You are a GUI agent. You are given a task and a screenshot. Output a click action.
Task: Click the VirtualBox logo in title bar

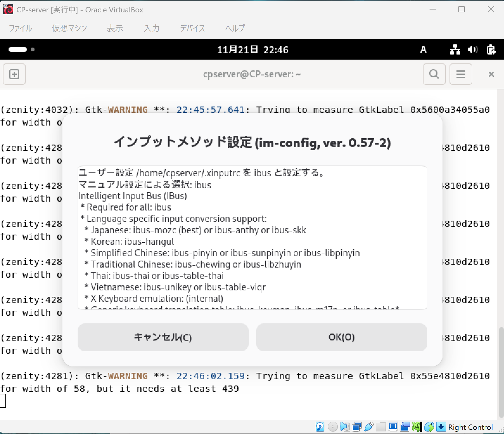pos(8,10)
